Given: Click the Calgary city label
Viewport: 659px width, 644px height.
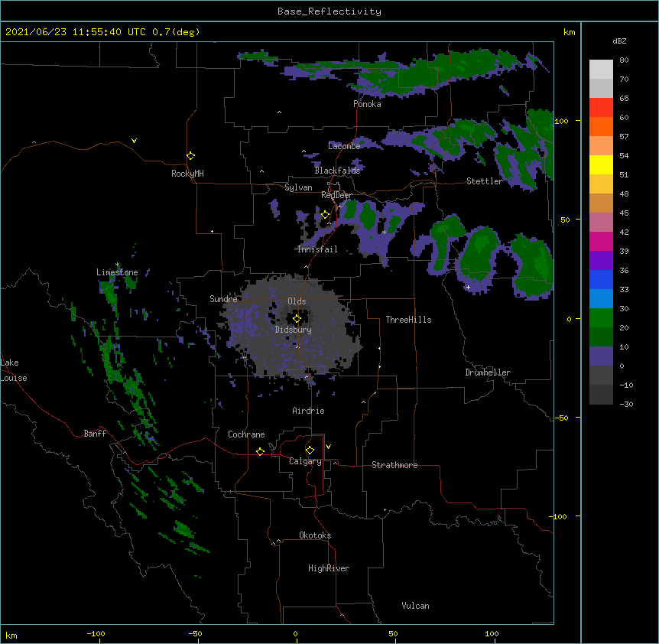Looking at the screenshot, I should click(305, 461).
